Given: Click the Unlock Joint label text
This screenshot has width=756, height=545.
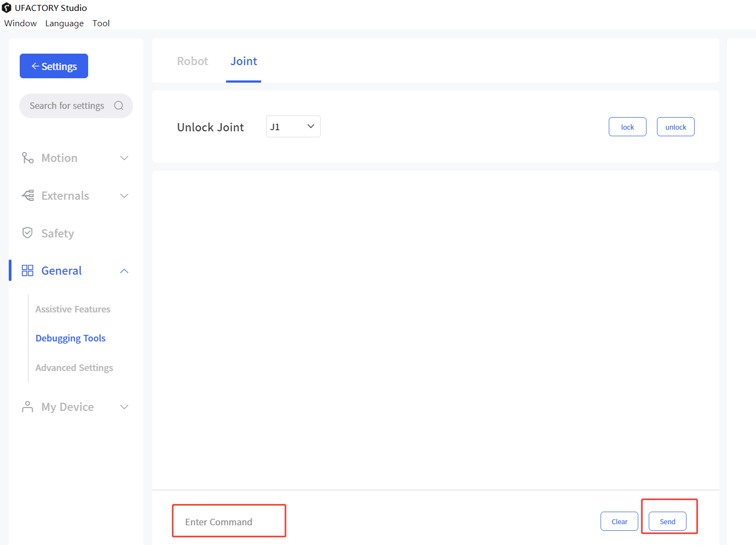Looking at the screenshot, I should 211,127.
